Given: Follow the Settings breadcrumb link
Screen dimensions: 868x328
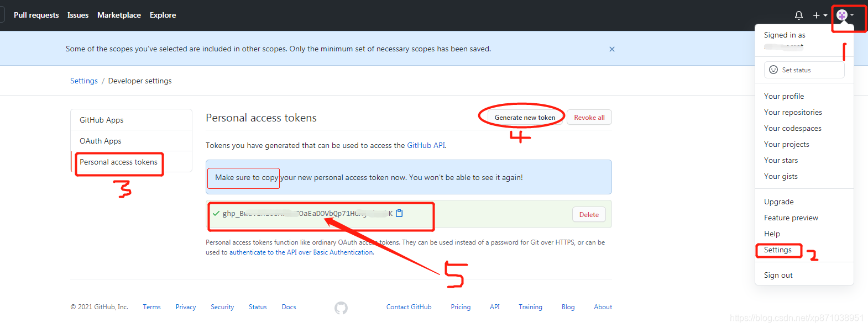Looking at the screenshot, I should (84, 81).
